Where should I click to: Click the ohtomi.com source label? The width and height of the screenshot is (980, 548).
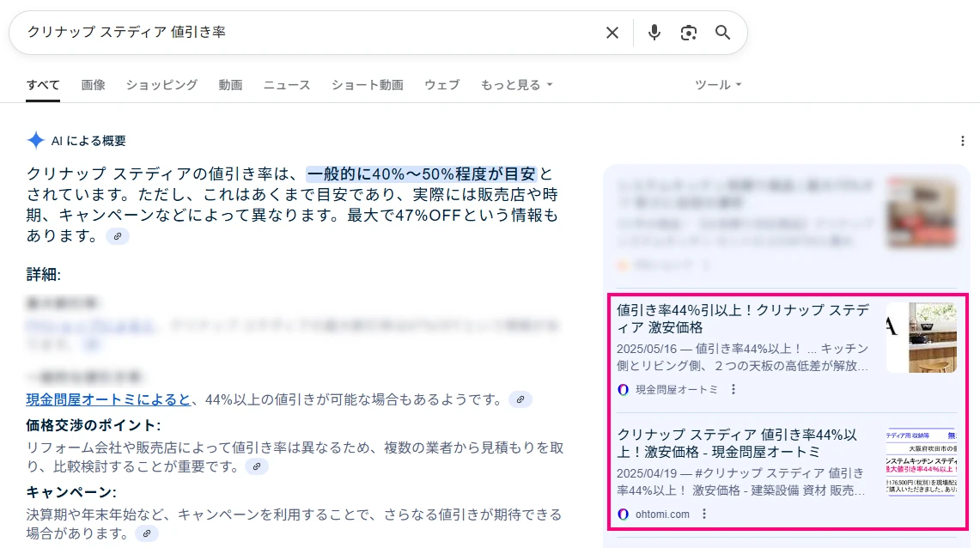point(662,515)
